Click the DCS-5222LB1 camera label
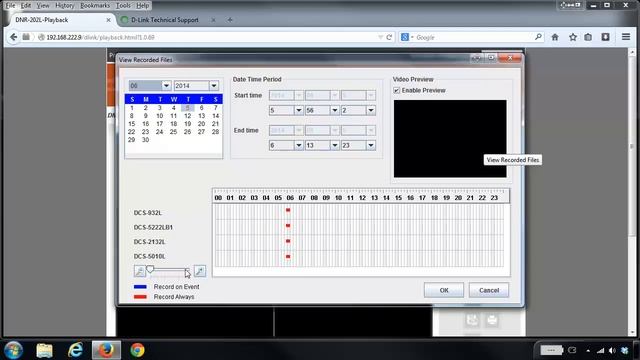Image resolution: width=640 pixels, height=360 pixels. click(153, 227)
